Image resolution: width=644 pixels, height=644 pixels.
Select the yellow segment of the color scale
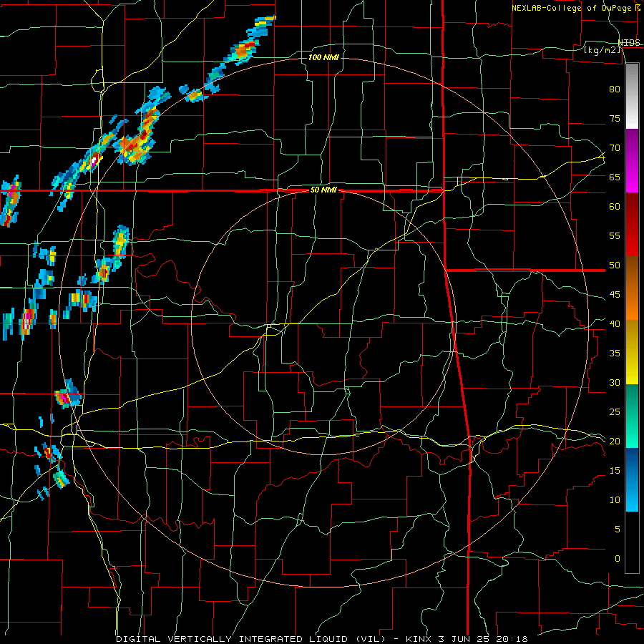pos(632,352)
